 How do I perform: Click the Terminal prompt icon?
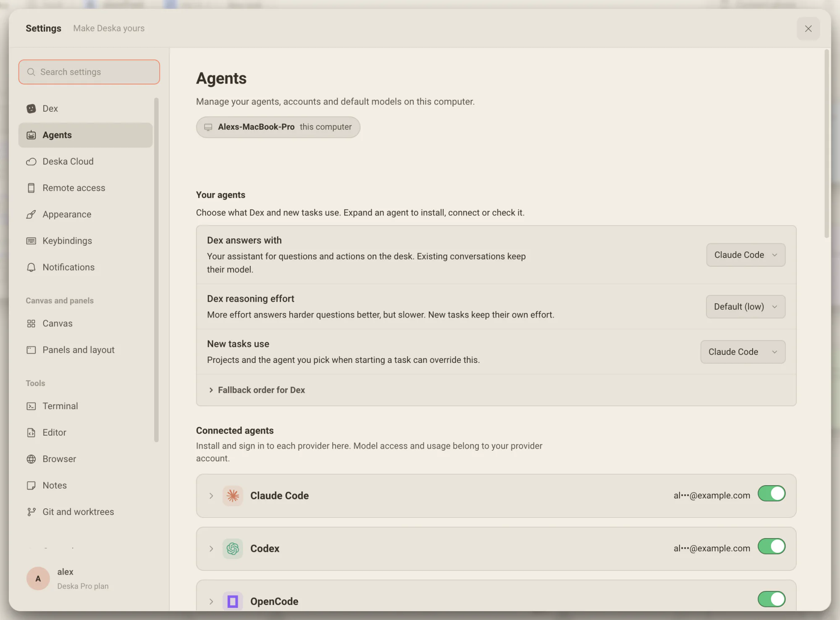pos(31,406)
